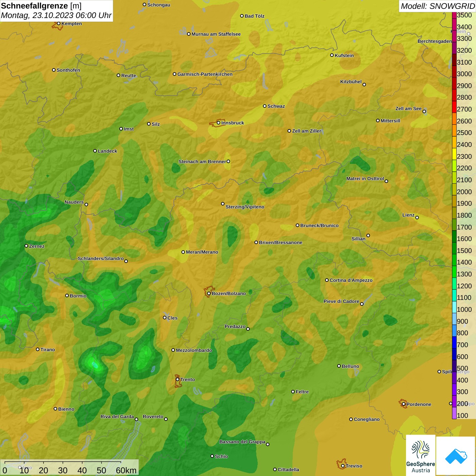The height and width of the screenshot is (476, 476).
Task: Click the Matrei in Osttirol label
Action: (365, 178)
